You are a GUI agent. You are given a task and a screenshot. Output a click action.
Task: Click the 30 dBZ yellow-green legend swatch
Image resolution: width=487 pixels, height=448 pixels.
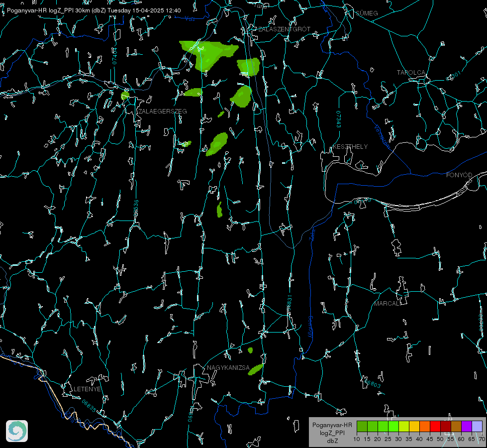[x=404, y=426]
